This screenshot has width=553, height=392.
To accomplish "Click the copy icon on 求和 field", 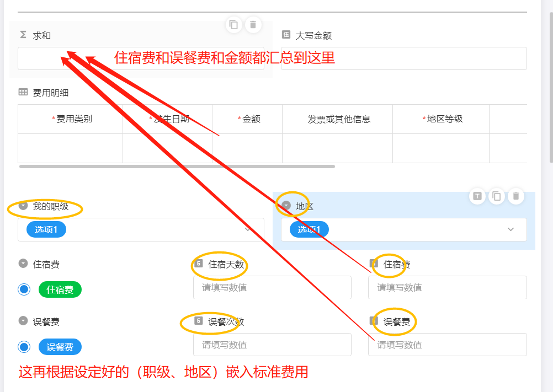I will pos(233,25).
